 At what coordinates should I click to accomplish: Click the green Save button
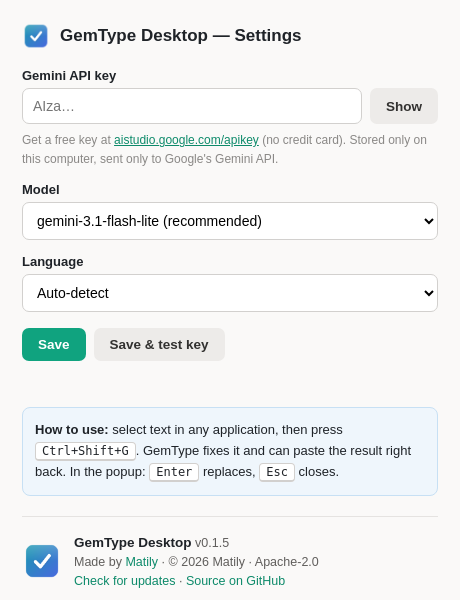(x=54, y=344)
